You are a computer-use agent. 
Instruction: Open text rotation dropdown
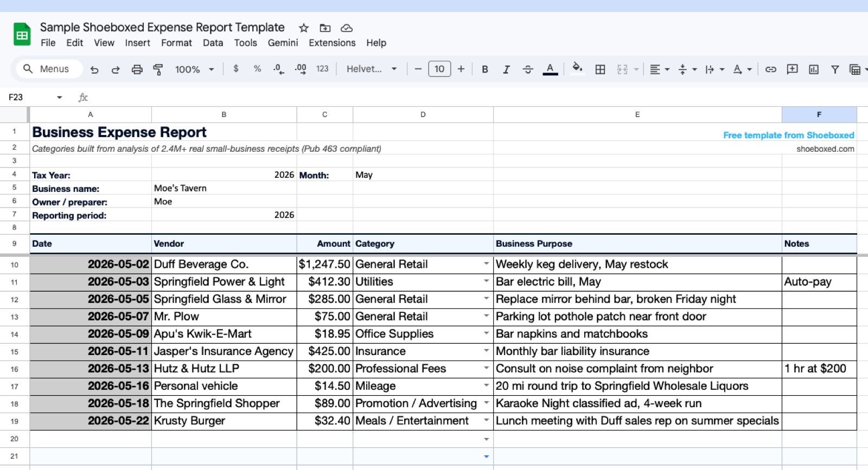742,69
